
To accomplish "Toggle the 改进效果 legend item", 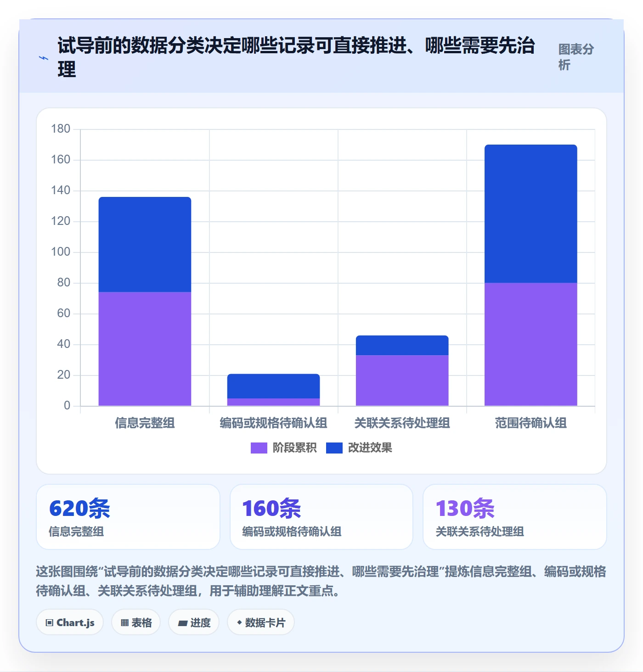I will (359, 448).
